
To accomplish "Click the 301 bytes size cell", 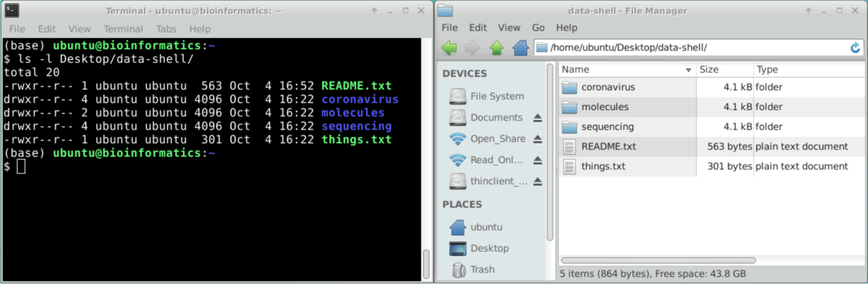I will 730,167.
